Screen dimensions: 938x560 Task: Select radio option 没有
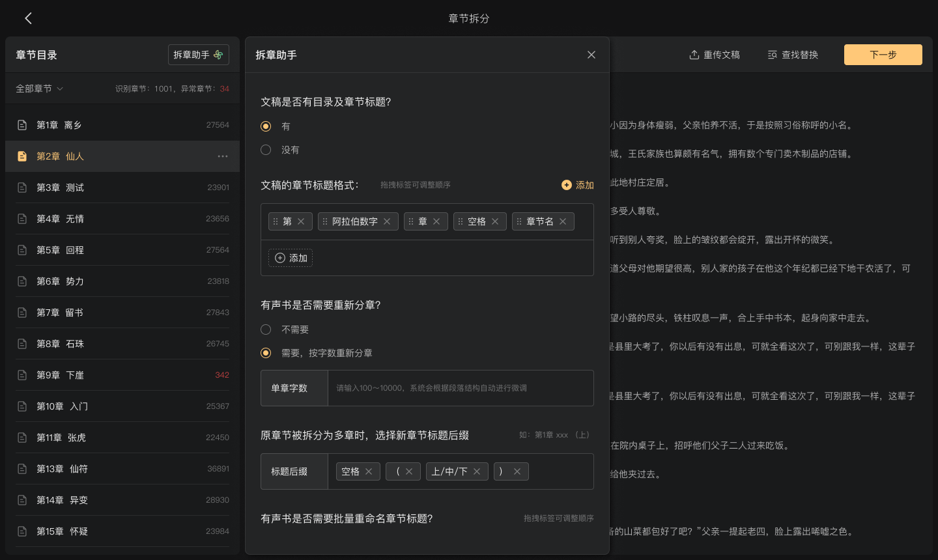tap(266, 150)
